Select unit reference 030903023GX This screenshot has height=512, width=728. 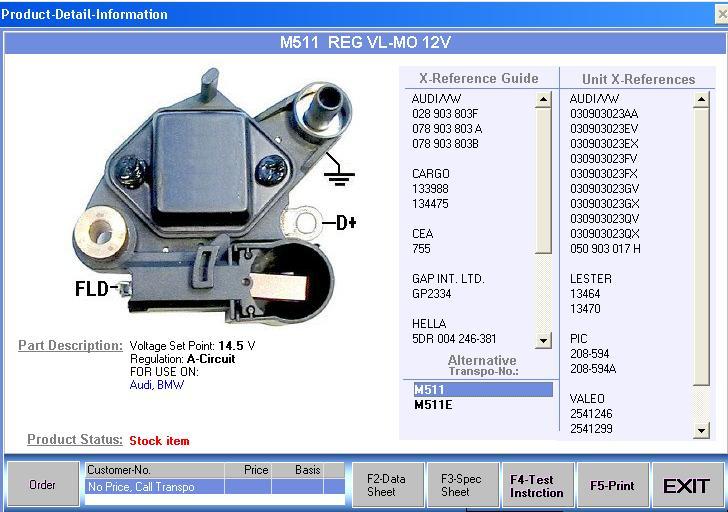(604, 204)
